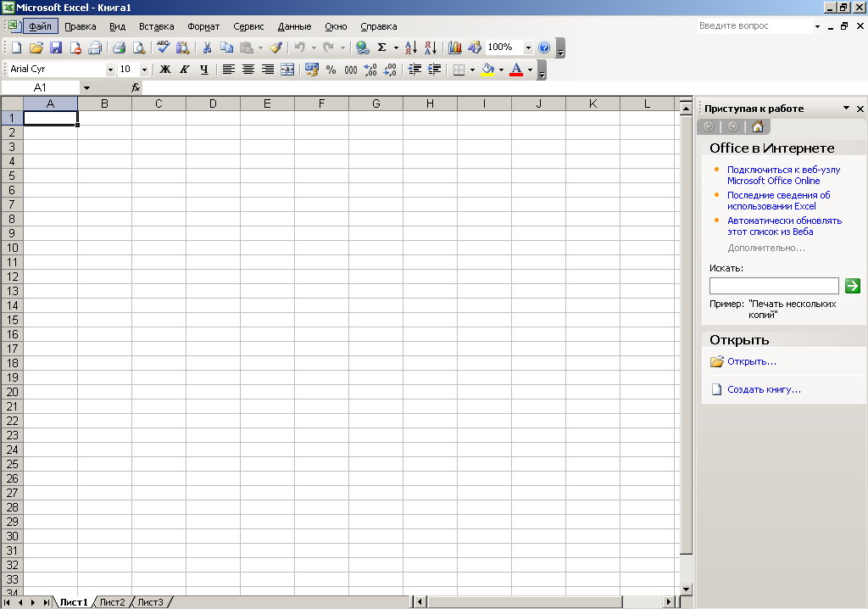Image resolution: width=868 pixels, height=609 pixels.
Task: Open Print Preview from the toolbar
Action: tap(138, 47)
